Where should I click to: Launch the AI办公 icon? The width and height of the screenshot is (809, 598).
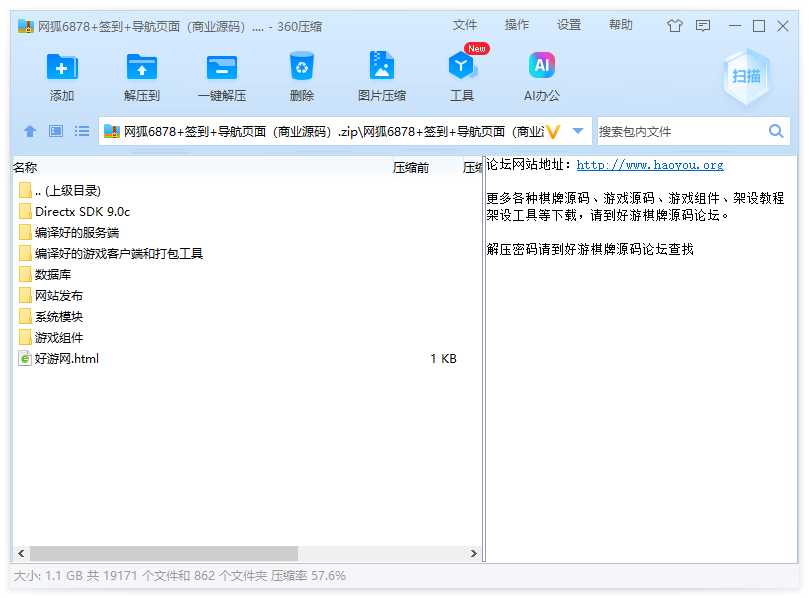pyautogui.click(x=542, y=65)
